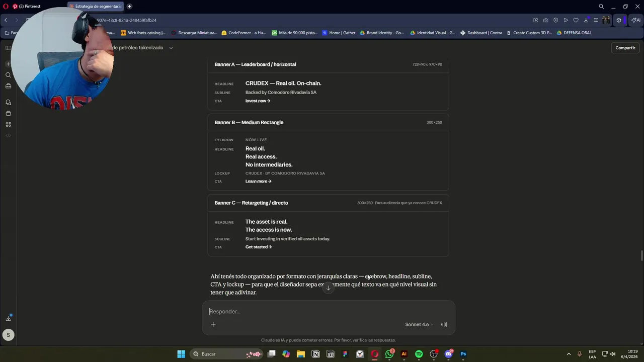The image size is (644, 362).
Task: Open a new browser tab
Action: [129, 7]
